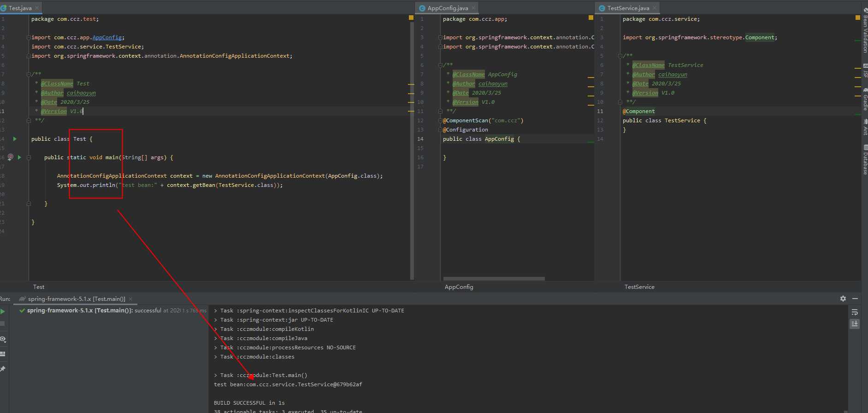Viewport: 868px width, 413px height.
Task: Select the successful build result tree node
Action: click(113, 311)
